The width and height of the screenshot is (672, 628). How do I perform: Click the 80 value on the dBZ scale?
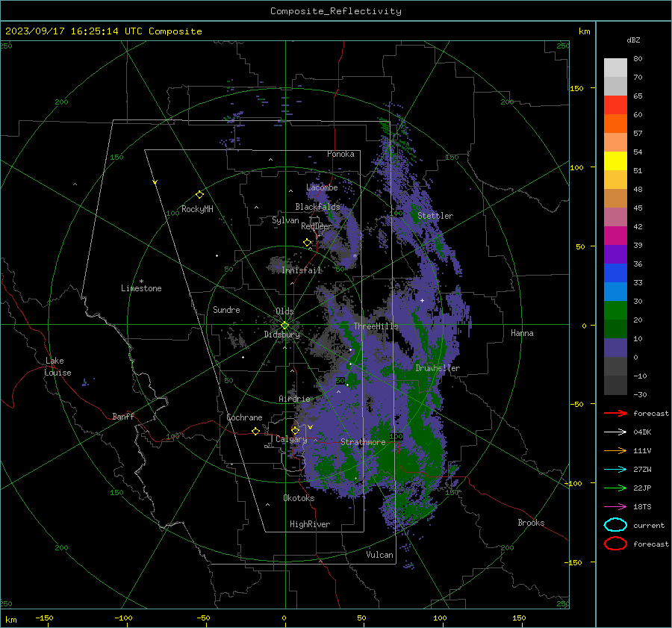pyautogui.click(x=638, y=59)
